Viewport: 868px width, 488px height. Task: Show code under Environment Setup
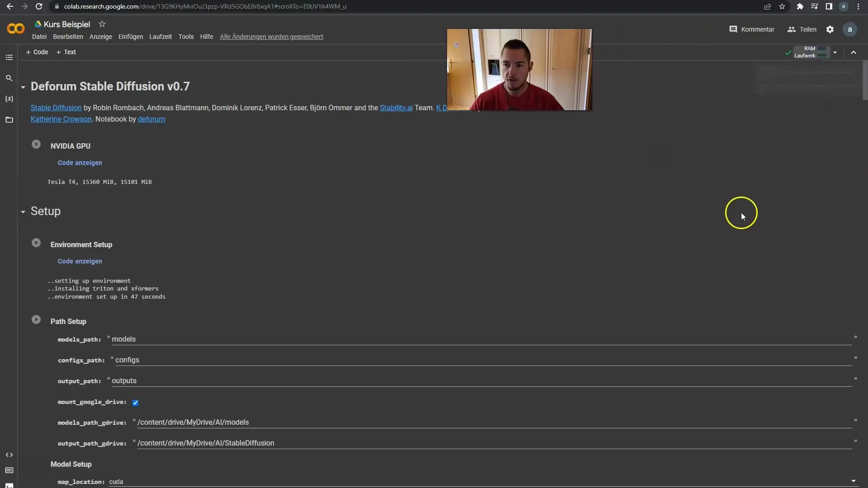coord(80,261)
